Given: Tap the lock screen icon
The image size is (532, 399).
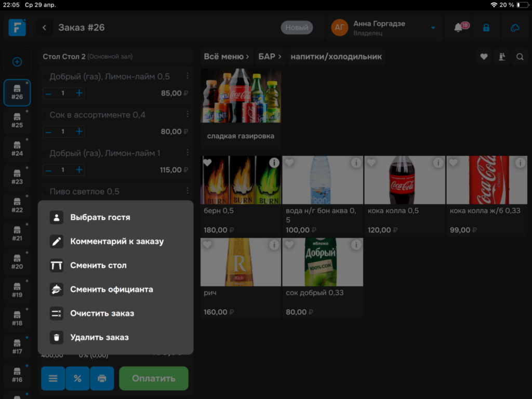Looking at the screenshot, I should click(486, 28).
